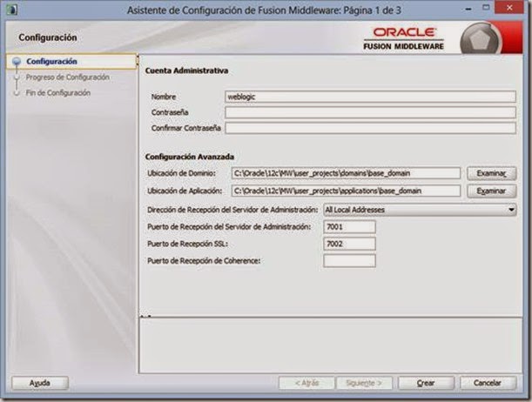Click the Ubicación de Dominio path field

coord(346,173)
